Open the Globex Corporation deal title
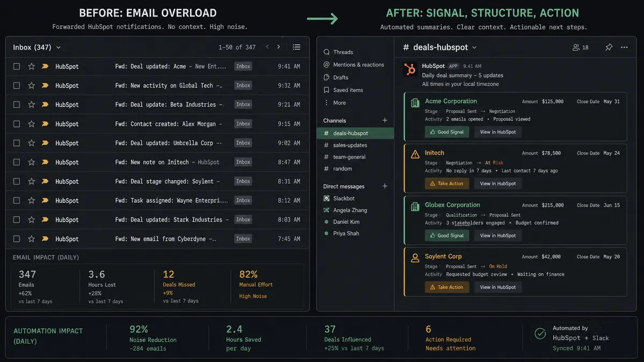 [452, 205]
